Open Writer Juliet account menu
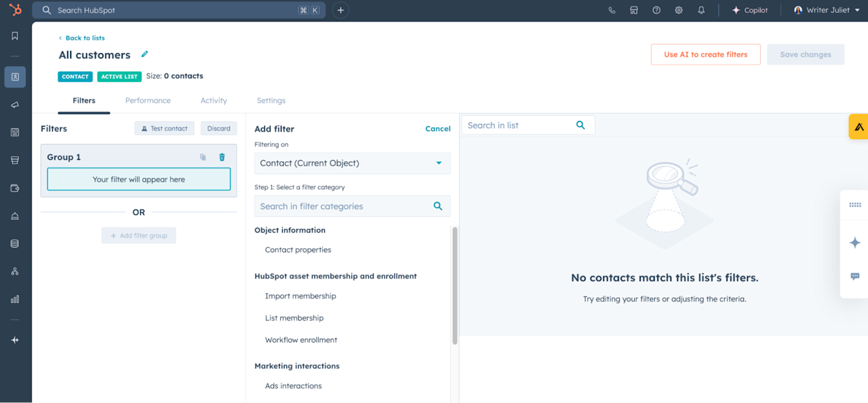This screenshot has height=403, width=868. [826, 11]
